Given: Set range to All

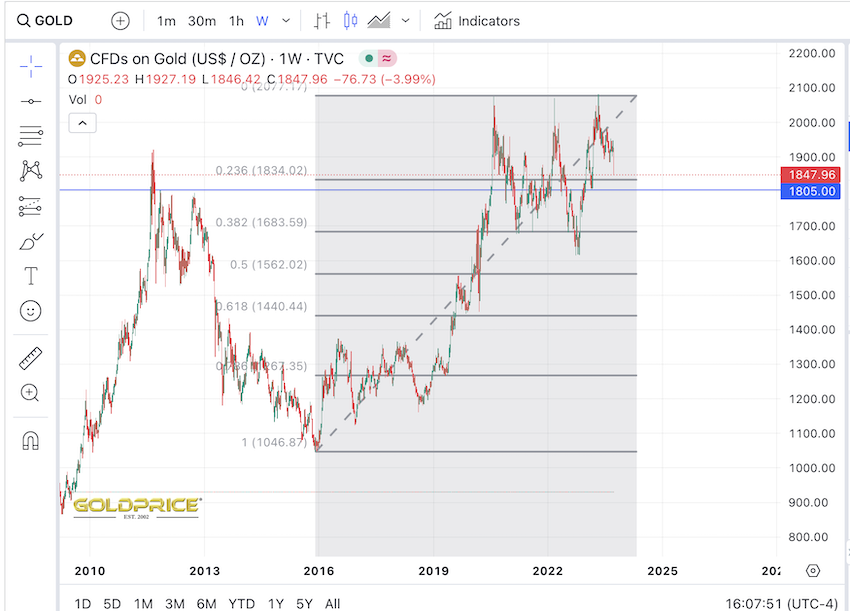Looking at the screenshot, I should [332, 603].
